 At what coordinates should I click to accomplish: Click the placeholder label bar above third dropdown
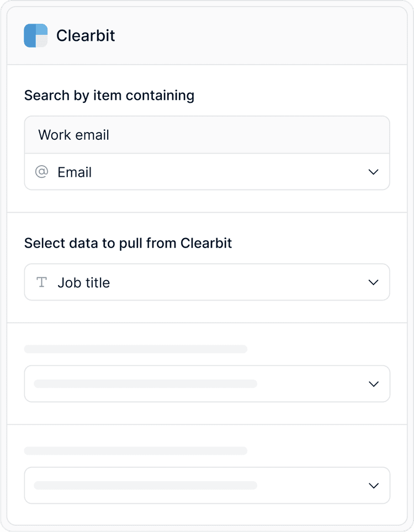click(136, 349)
